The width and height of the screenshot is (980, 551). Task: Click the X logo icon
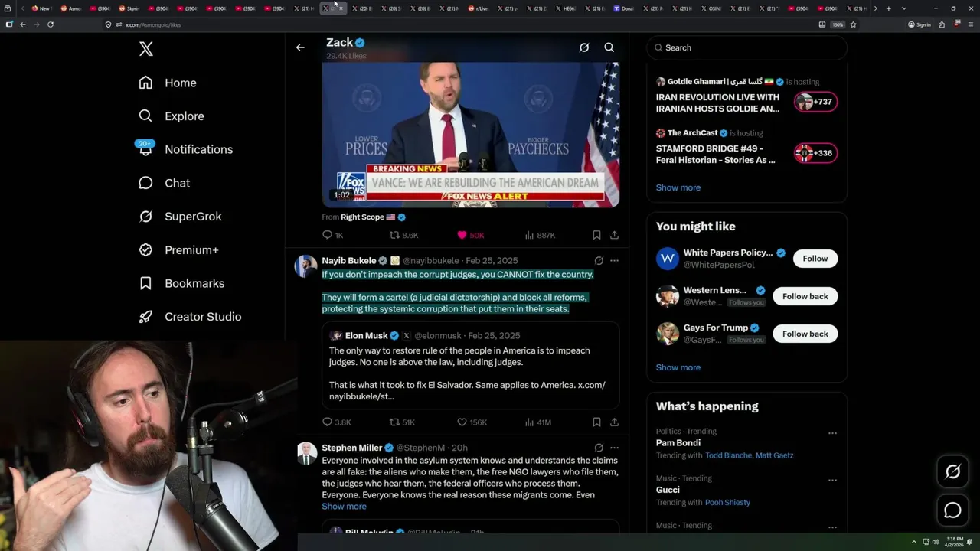(146, 49)
